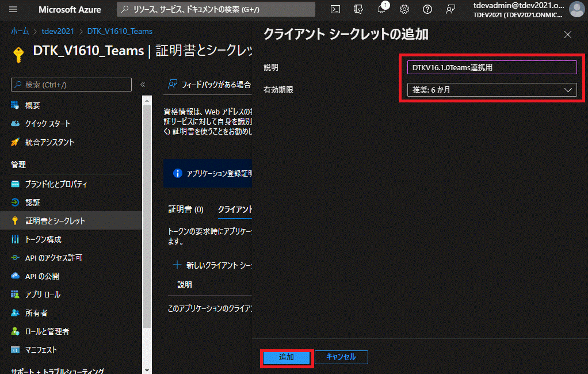This screenshot has height=374, width=588.
Task: Click the トークン構成 bars icon
Action: coord(15,239)
